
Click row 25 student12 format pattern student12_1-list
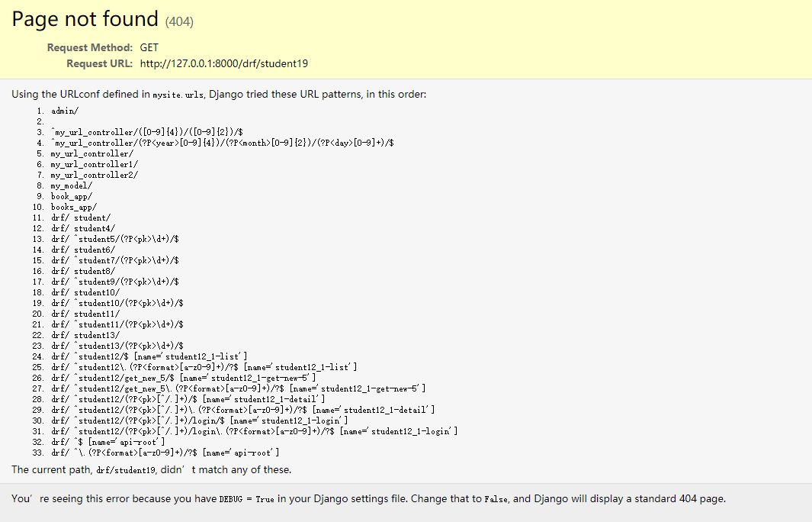(x=204, y=368)
